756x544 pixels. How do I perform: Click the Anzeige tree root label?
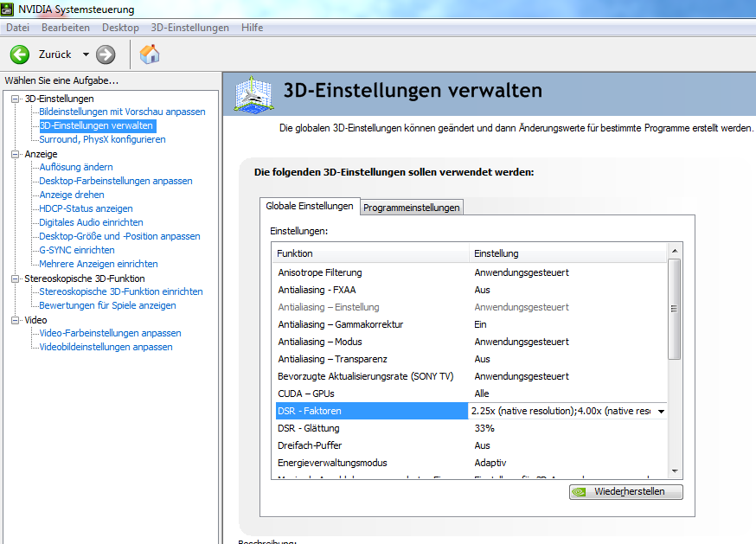click(41, 154)
